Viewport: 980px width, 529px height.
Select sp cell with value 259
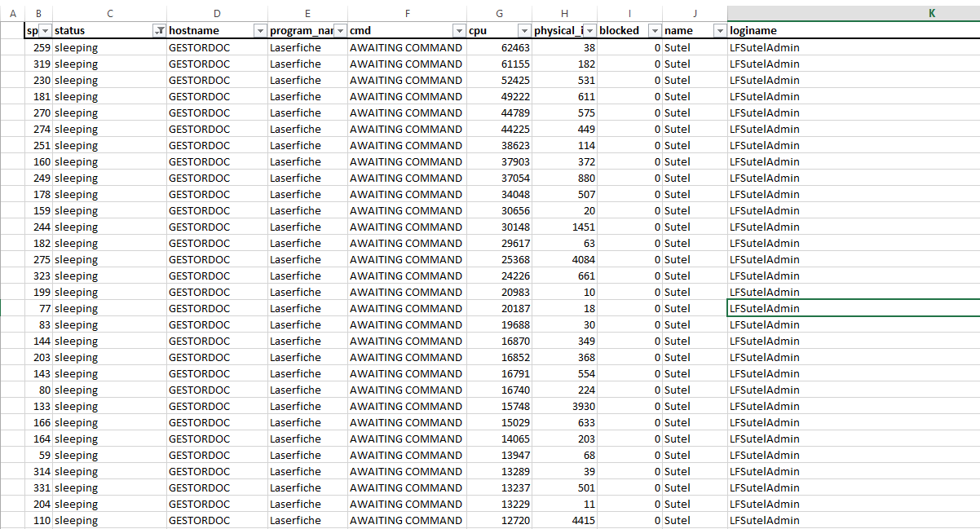[38, 47]
